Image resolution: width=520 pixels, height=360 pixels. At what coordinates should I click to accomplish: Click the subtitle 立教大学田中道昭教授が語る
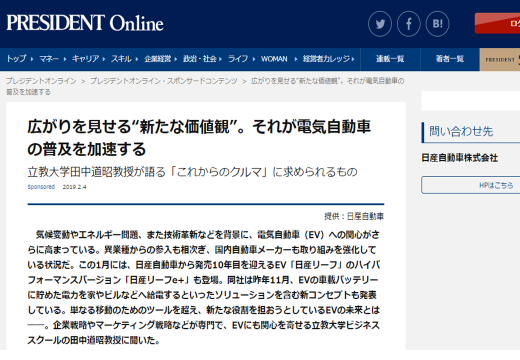192,172
